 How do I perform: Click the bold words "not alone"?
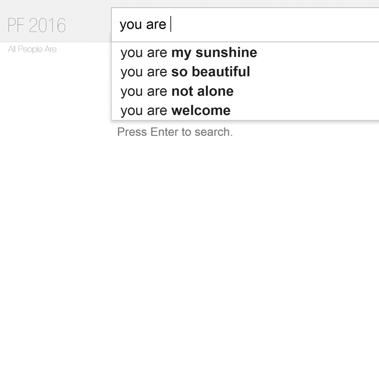(x=202, y=91)
